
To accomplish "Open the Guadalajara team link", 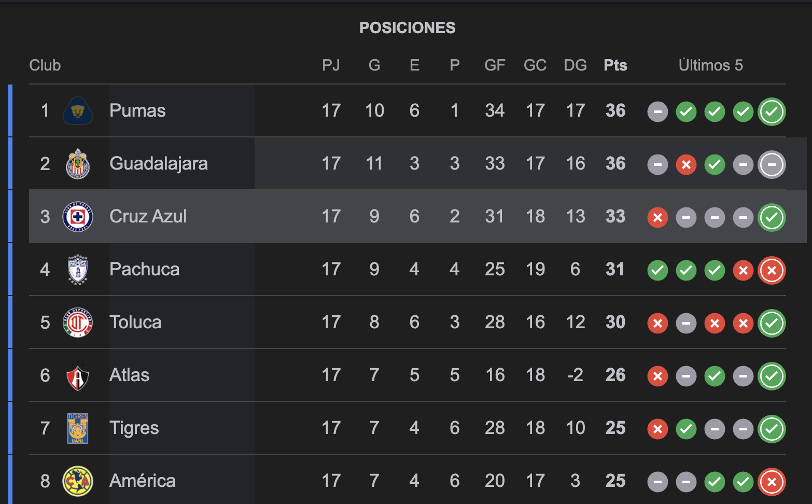I will click(159, 163).
